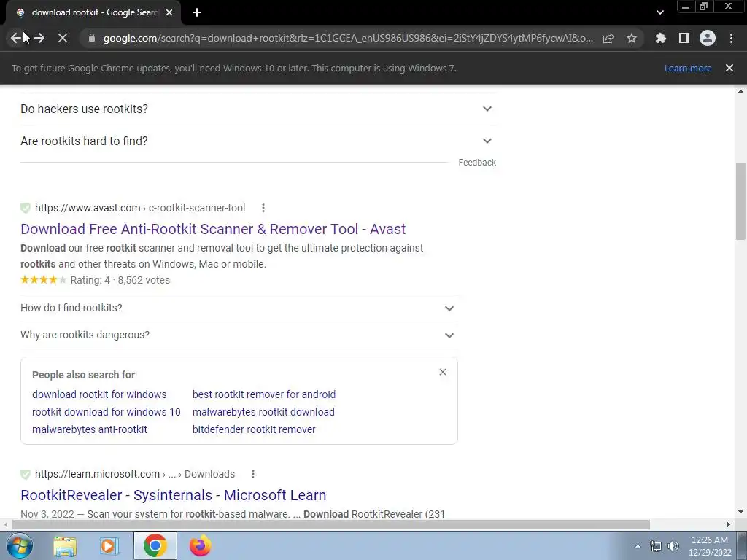This screenshot has width=747, height=560.
Task: Launch Firefox from the taskbar
Action: pyautogui.click(x=200, y=545)
